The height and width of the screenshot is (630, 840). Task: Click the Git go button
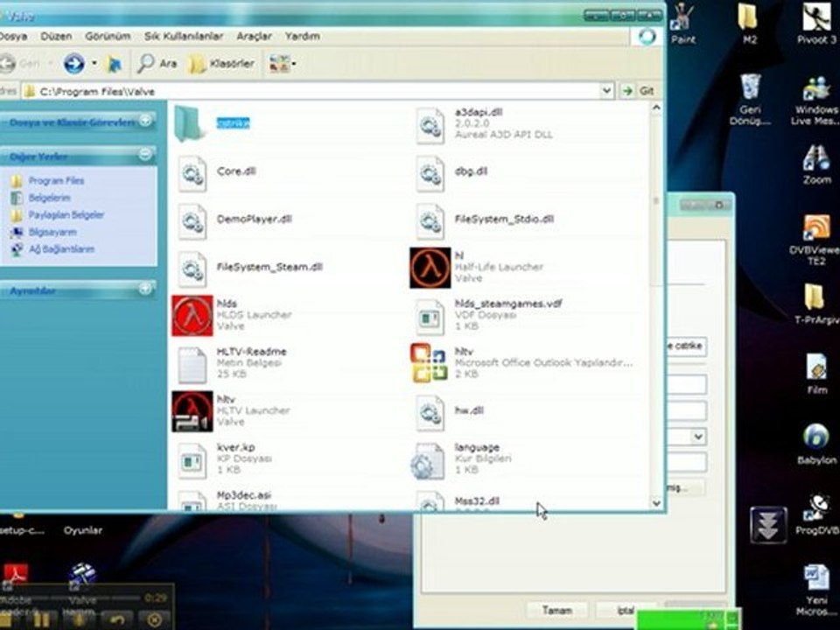[x=640, y=90]
